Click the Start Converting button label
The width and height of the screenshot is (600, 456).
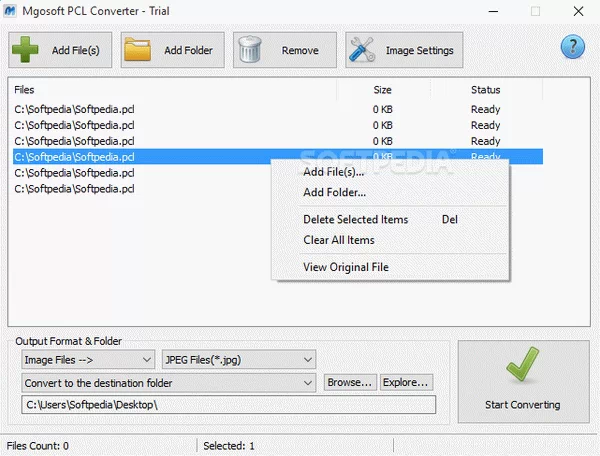point(522,405)
